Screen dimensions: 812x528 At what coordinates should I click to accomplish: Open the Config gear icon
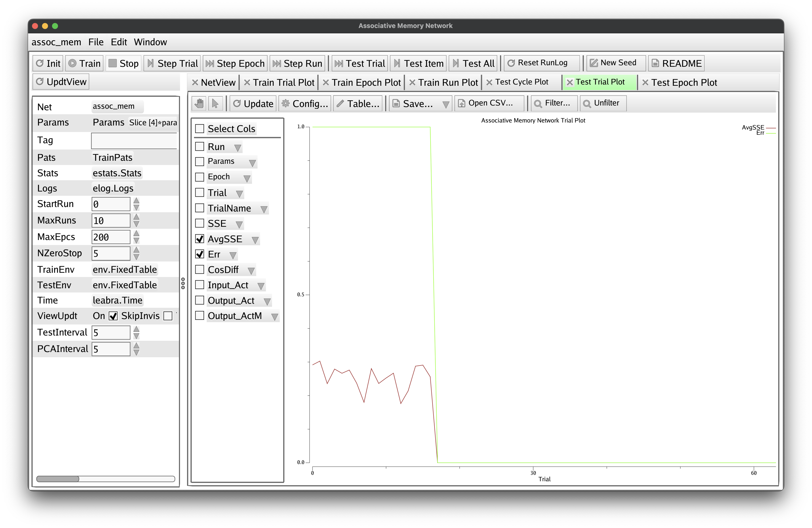[x=285, y=103]
